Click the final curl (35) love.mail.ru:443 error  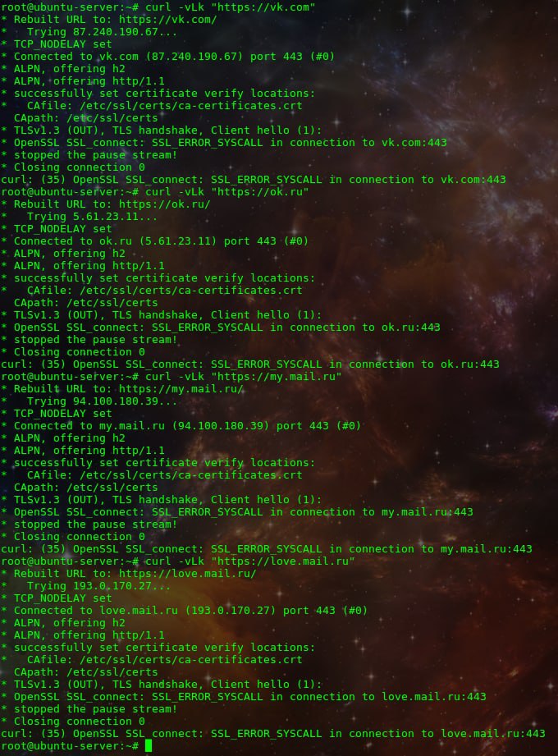click(273, 734)
